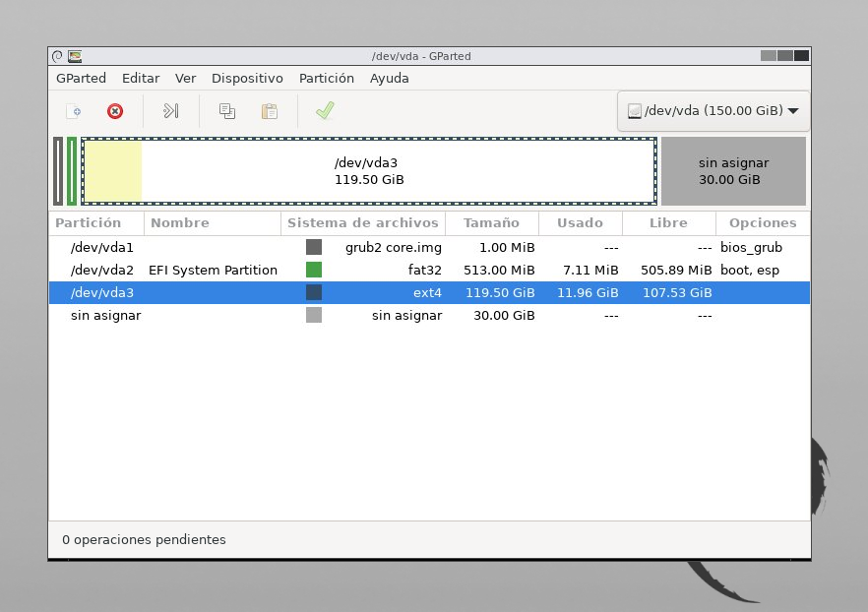Click the paste partition toolbar icon
The image size is (868, 612).
(269, 111)
